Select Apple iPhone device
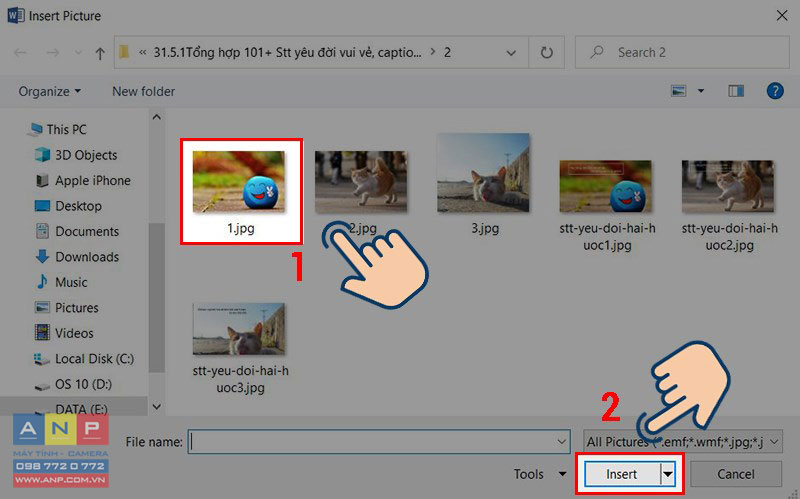This screenshot has height=499, width=800. [x=83, y=181]
